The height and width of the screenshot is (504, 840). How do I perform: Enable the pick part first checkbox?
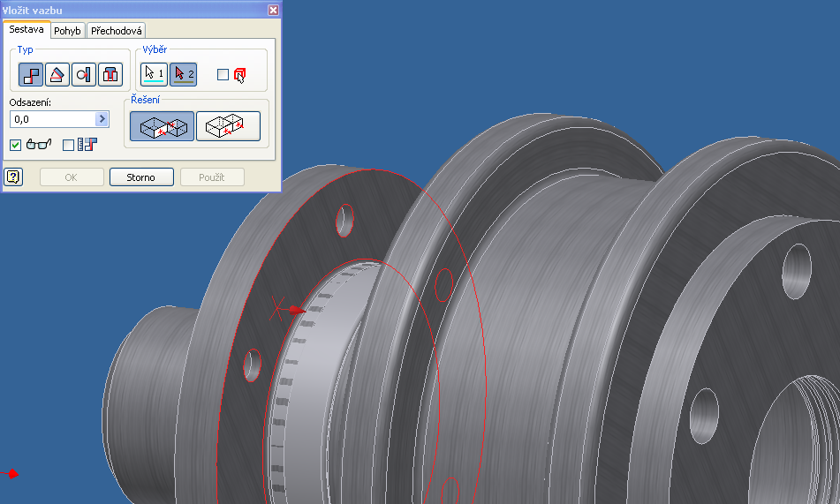pos(223,74)
